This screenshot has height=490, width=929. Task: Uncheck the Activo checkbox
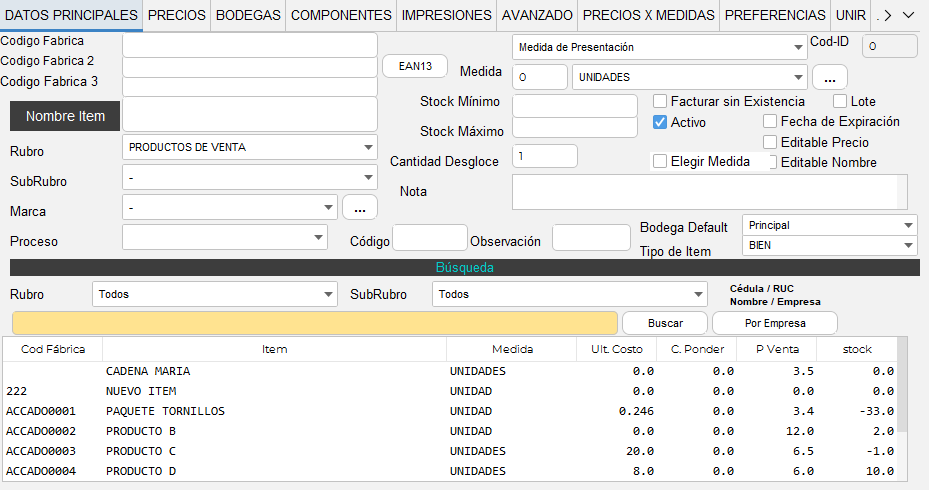click(660, 122)
